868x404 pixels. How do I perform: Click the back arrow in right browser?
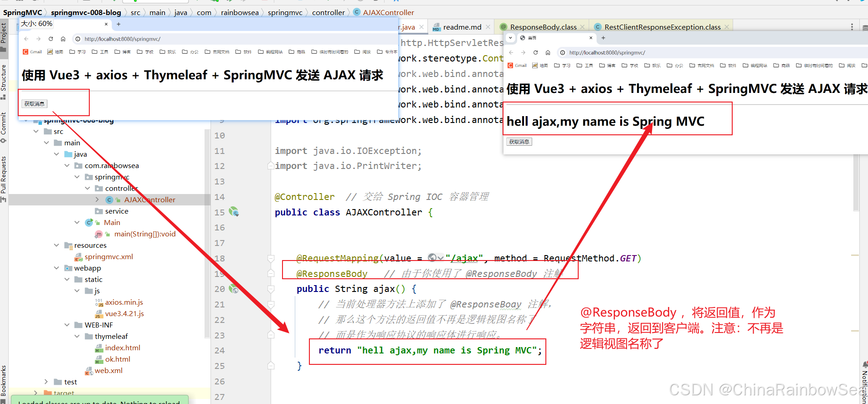pos(511,52)
